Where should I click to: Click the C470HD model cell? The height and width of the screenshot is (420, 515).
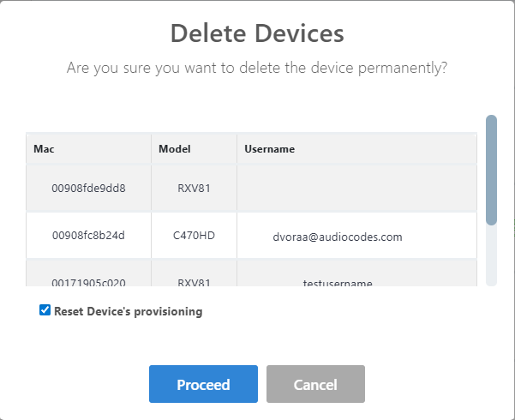pyautogui.click(x=194, y=236)
